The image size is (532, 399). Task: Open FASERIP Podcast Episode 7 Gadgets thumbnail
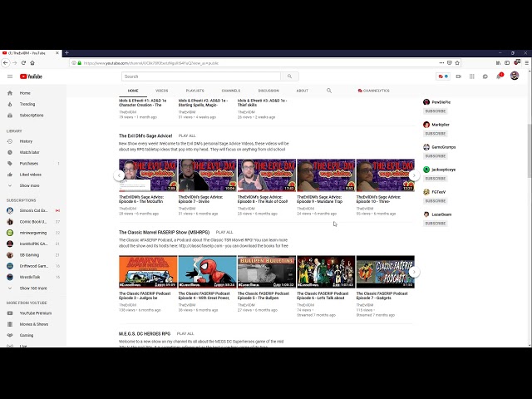click(x=386, y=272)
